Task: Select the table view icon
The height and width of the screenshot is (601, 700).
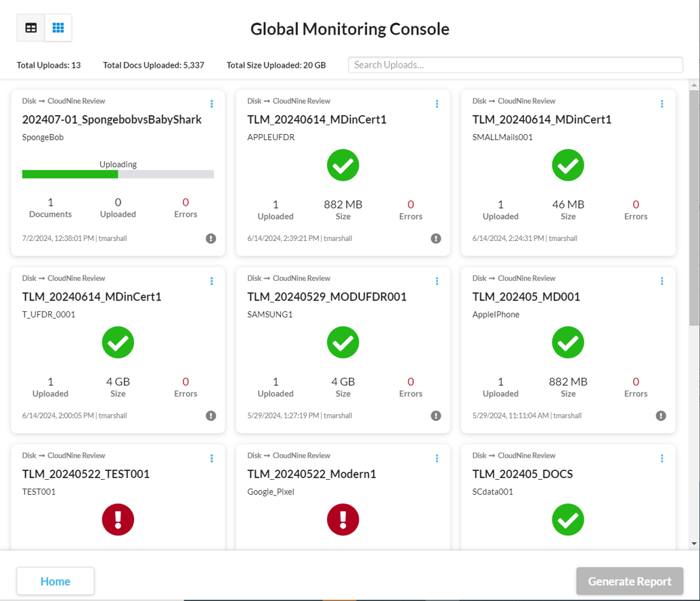Action: pyautogui.click(x=30, y=27)
